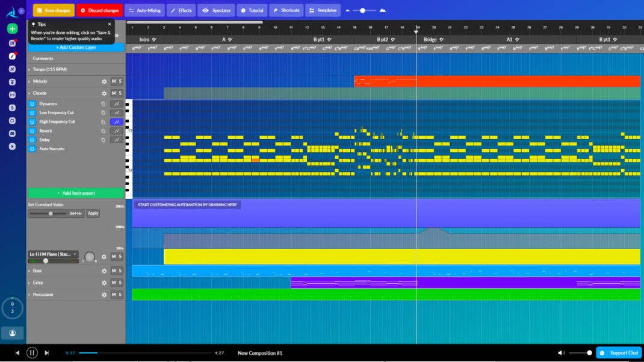Open the play-button tutorials icon in the sidebar
The height and width of the screenshot is (362, 644).
[12, 147]
